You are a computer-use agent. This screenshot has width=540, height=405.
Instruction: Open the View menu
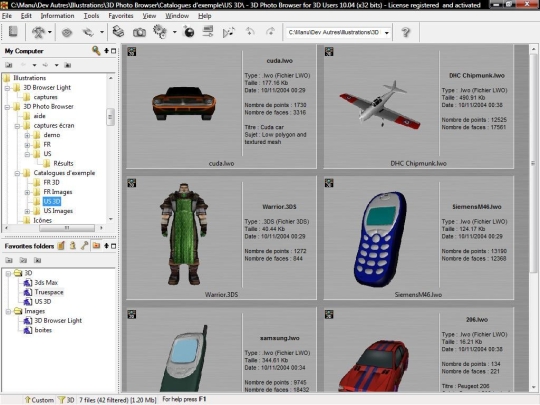click(149, 16)
